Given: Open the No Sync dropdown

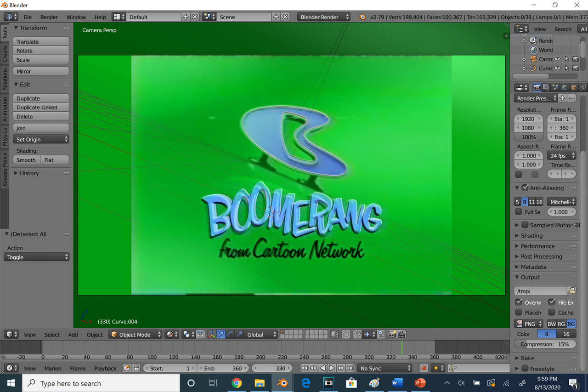Looking at the screenshot, I should tap(385, 368).
